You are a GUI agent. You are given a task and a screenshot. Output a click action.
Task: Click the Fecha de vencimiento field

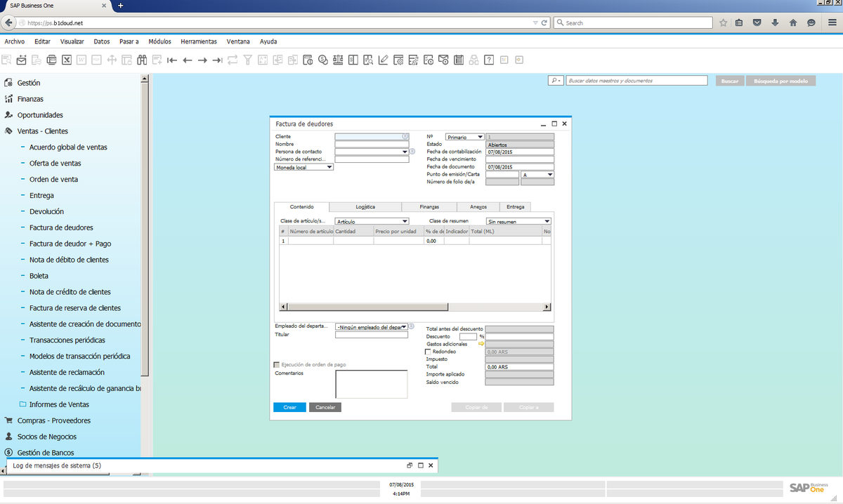click(520, 159)
